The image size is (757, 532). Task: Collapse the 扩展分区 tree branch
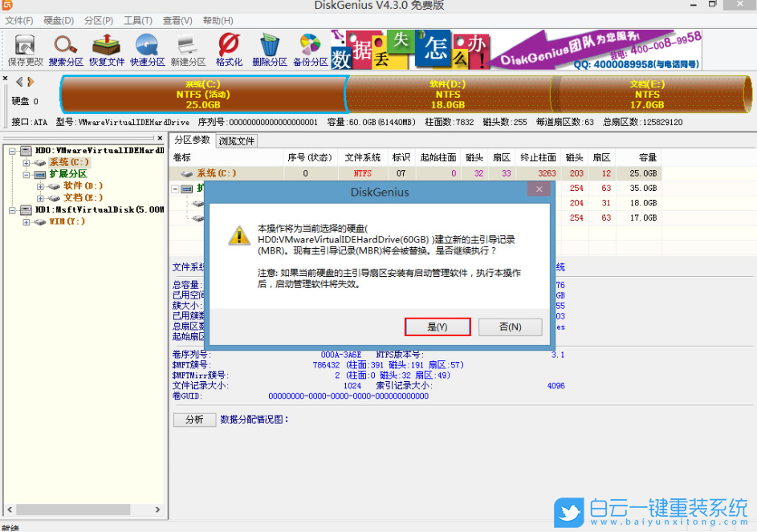click(x=26, y=174)
